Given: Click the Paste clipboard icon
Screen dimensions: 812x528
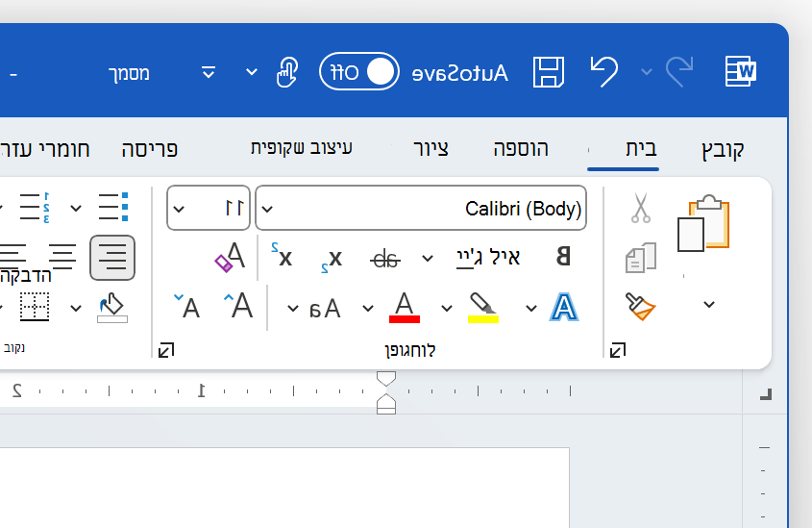Looking at the screenshot, I should click(x=703, y=223).
